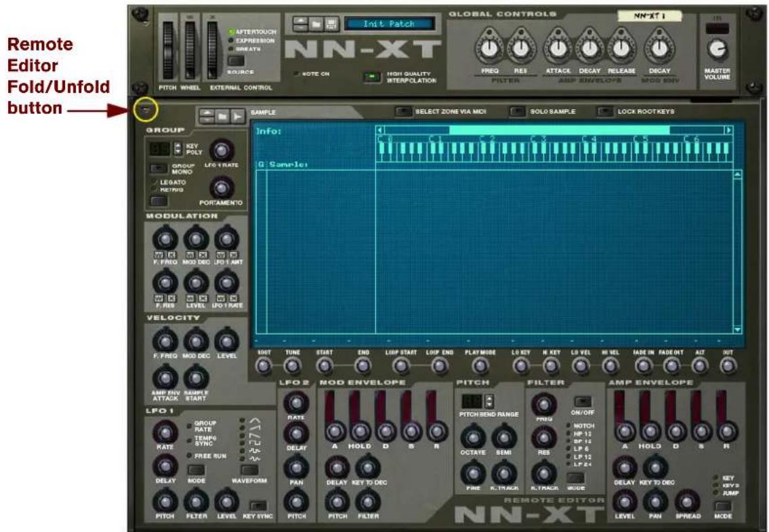The width and height of the screenshot is (769, 532).
Task: Save the patch with the floppy disk icon
Action: click(331, 24)
